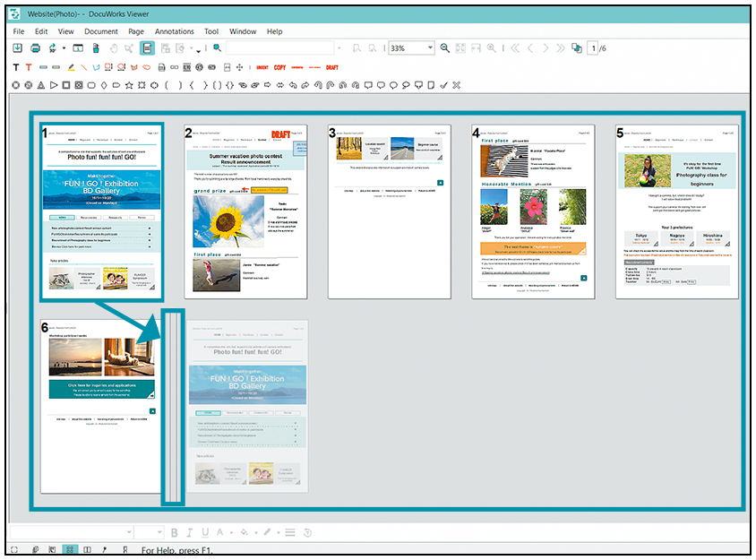Click the DRAFT stamp annotation
Screen dimensions: 756x560
tap(331, 67)
